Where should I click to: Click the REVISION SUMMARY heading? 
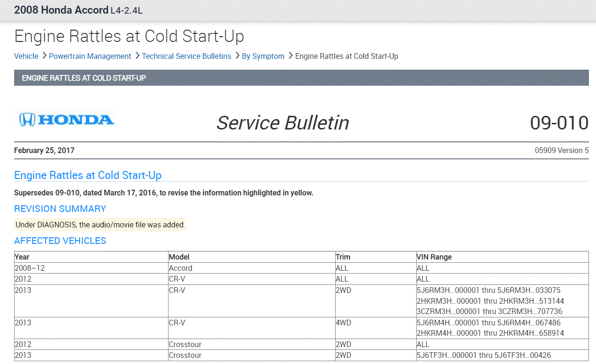(60, 209)
